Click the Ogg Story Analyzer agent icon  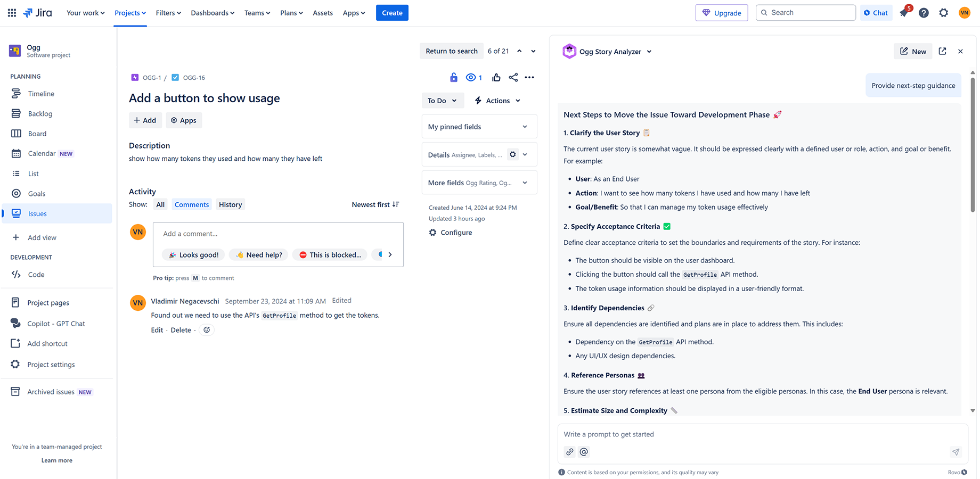coord(569,51)
